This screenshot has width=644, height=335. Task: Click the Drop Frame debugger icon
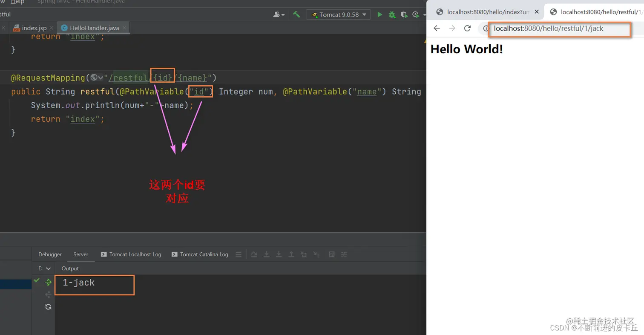point(304,254)
